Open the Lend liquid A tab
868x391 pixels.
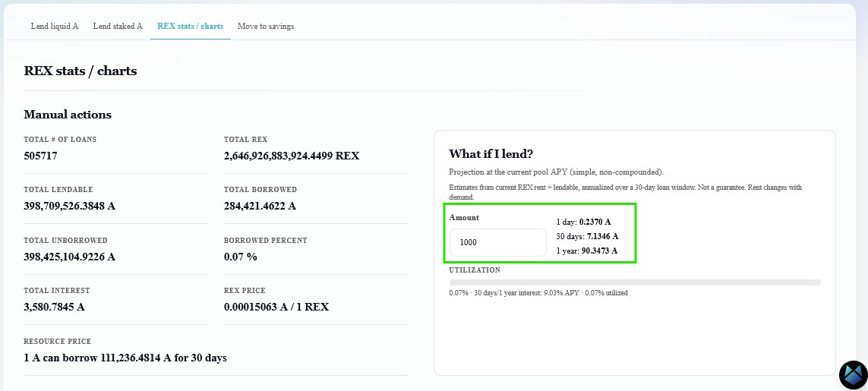[x=54, y=26]
